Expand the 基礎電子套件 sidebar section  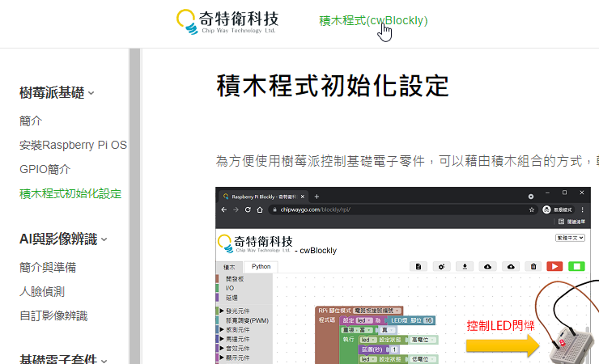(63, 358)
